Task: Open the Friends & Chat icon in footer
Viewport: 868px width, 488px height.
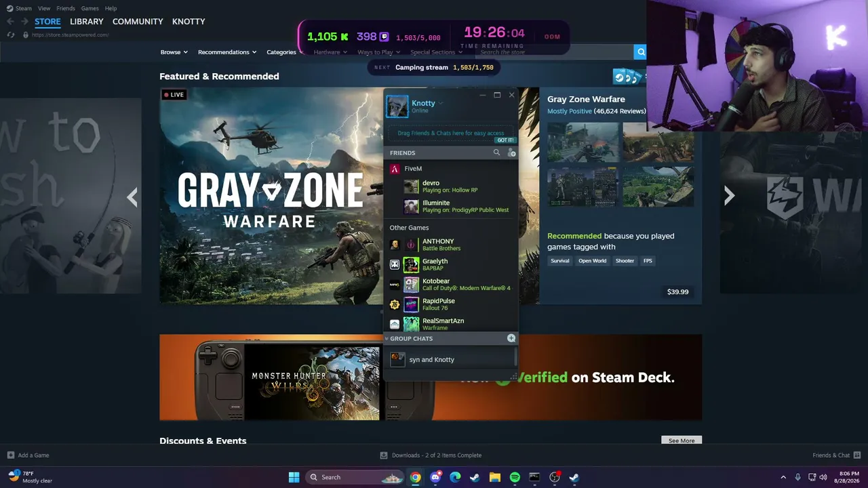Action: pos(857,455)
